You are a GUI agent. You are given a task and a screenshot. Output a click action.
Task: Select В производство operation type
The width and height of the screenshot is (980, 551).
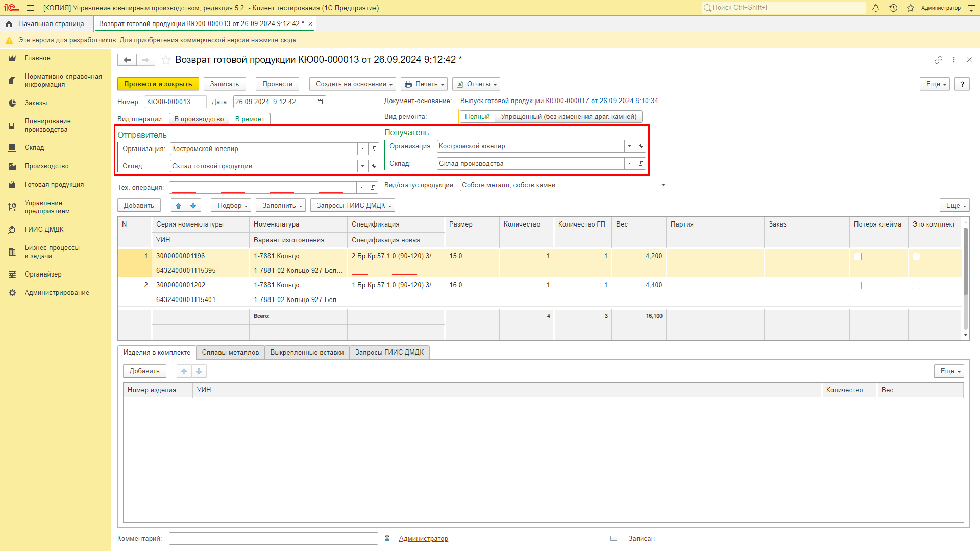[x=199, y=119]
